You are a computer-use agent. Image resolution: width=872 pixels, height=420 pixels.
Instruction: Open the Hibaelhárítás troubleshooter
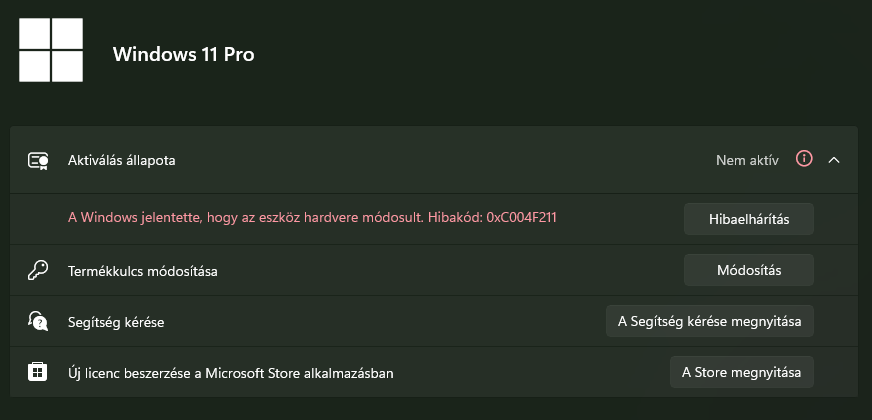[x=749, y=219]
